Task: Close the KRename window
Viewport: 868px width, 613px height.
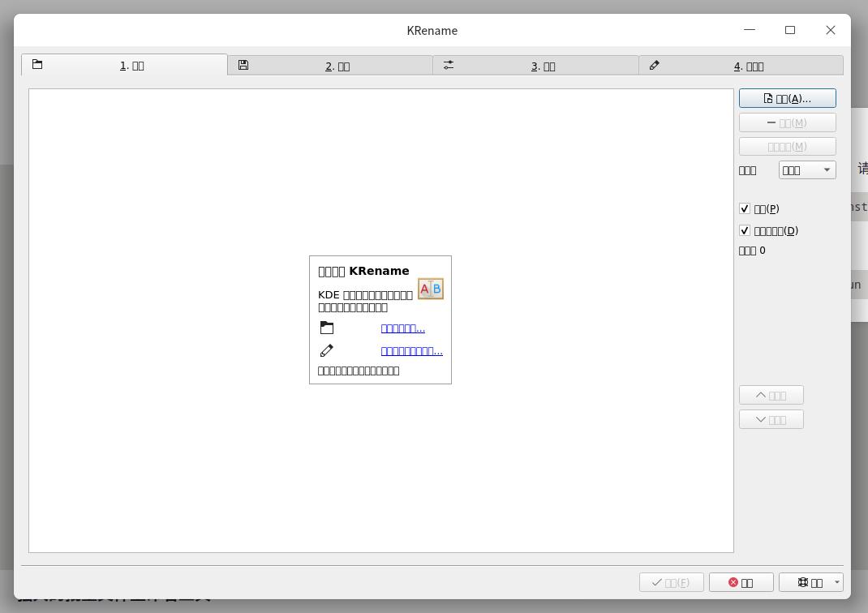Action: (831, 30)
